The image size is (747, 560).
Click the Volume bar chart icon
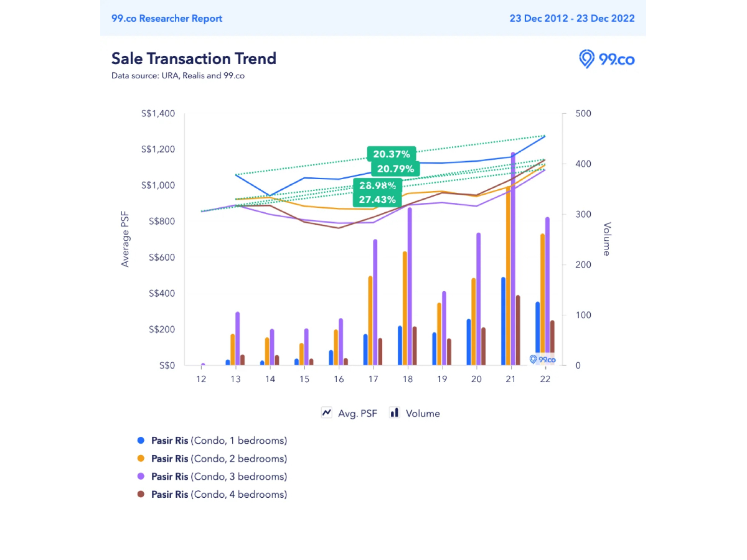pyautogui.click(x=394, y=413)
